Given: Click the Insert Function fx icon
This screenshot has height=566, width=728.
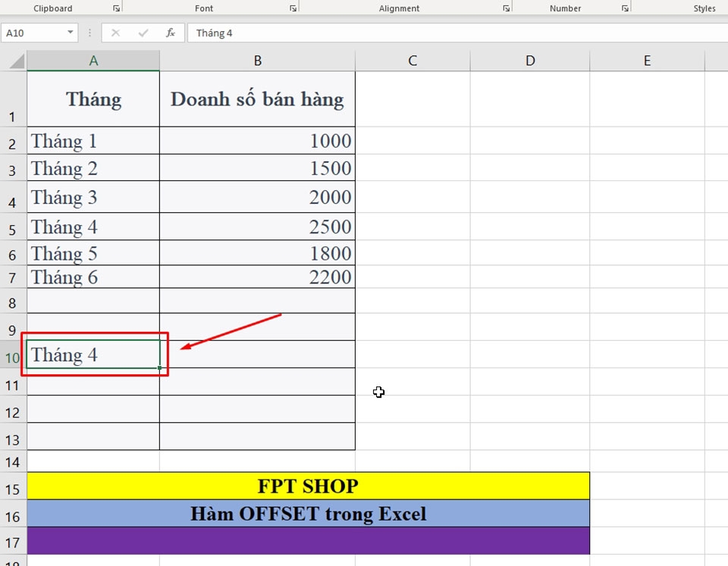Looking at the screenshot, I should (171, 33).
